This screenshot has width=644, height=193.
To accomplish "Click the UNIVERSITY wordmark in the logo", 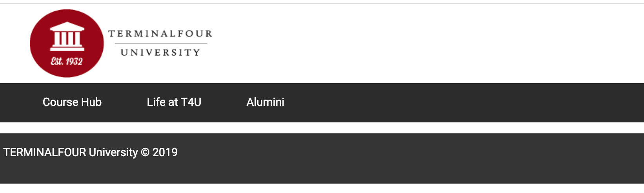I will (x=160, y=53).
